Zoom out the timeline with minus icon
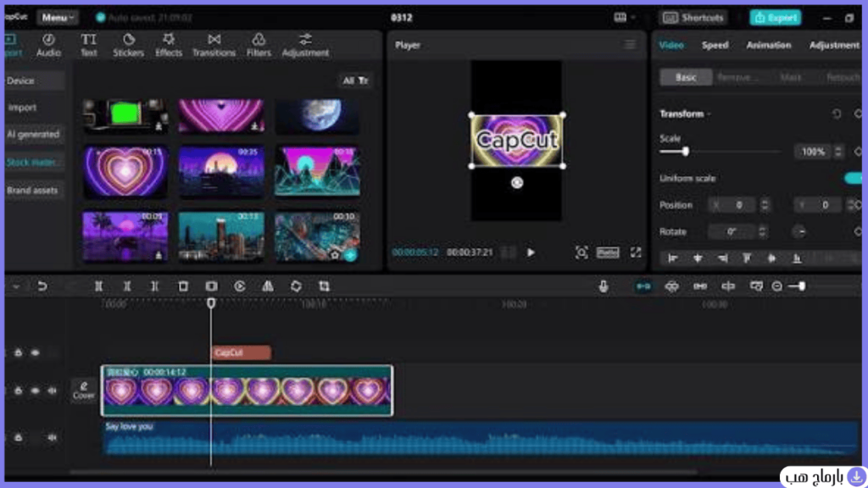Image resolution: width=868 pixels, height=488 pixels. (x=777, y=286)
